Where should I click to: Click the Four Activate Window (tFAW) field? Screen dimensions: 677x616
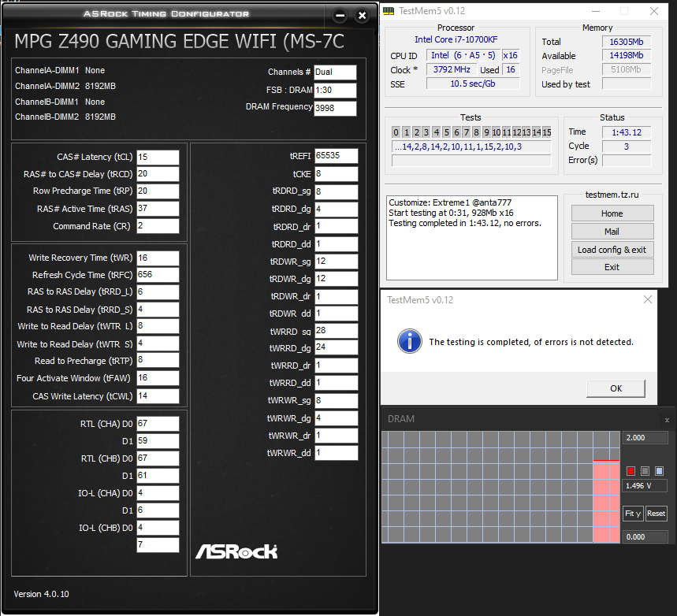(158, 378)
